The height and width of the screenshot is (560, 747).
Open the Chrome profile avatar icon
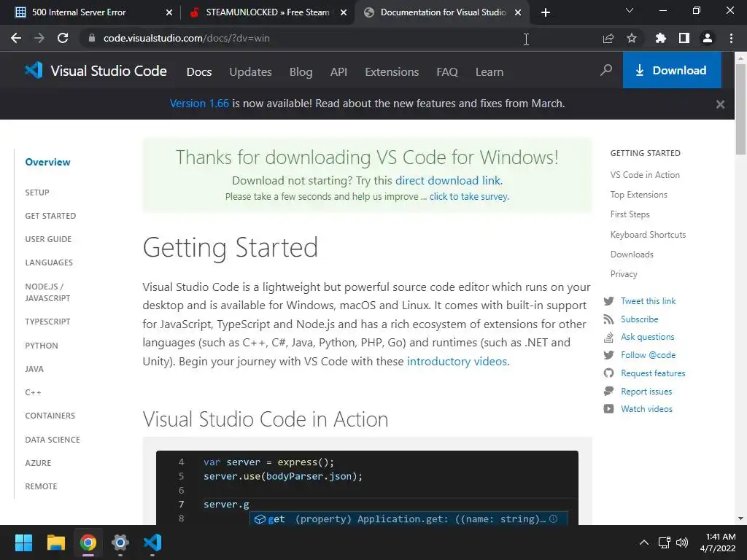click(x=707, y=38)
